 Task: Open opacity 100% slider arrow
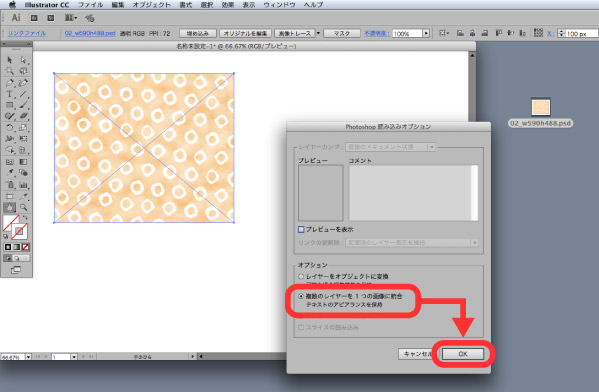pyautogui.click(x=426, y=33)
